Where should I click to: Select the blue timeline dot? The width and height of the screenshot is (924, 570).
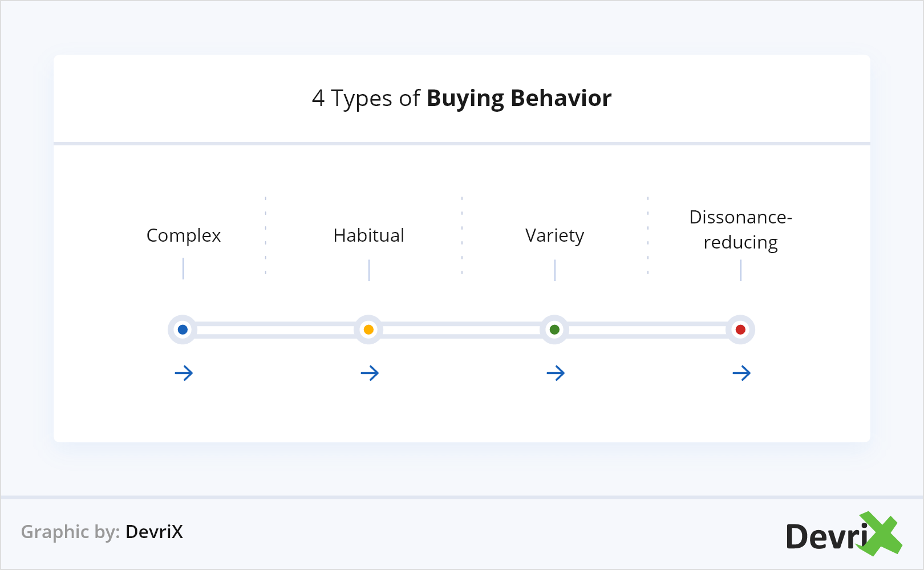(x=183, y=329)
